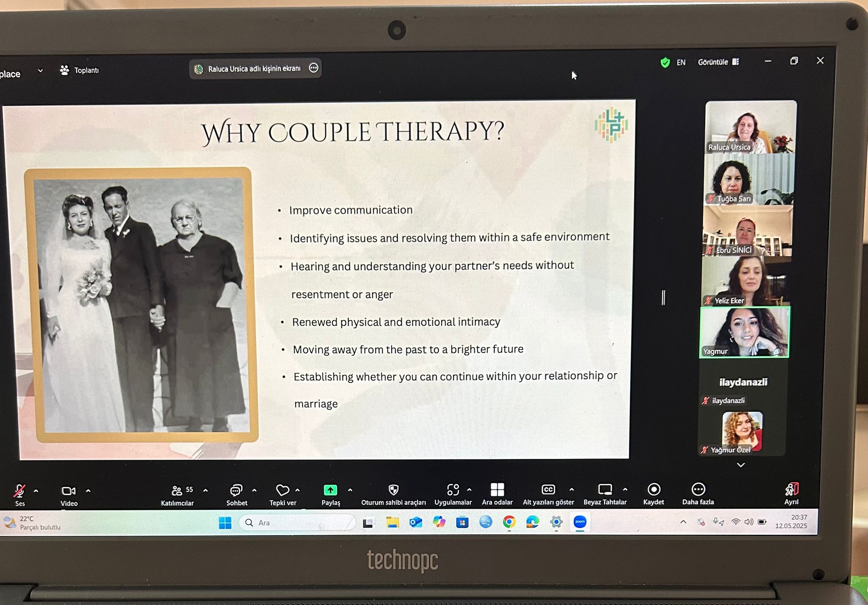Click the green Paylaş share screen icon
Screen dimensions: 868x605
[330, 491]
